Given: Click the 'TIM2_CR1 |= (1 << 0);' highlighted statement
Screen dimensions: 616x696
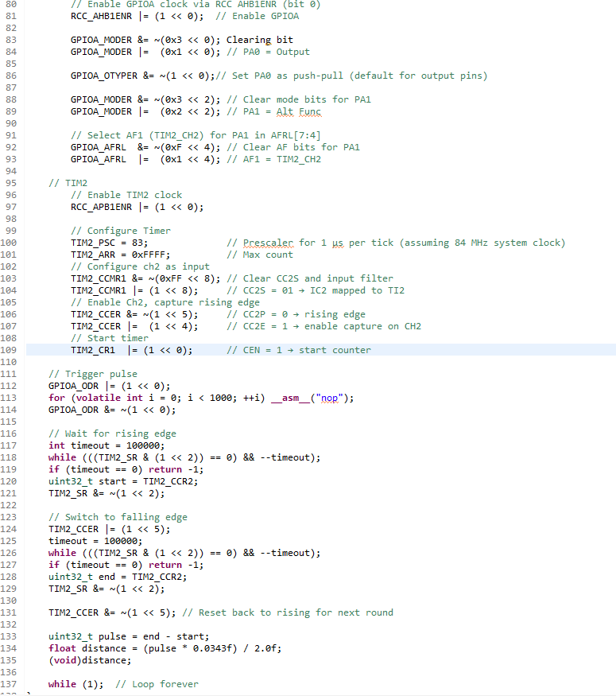Looking at the screenshot, I should (132, 350).
